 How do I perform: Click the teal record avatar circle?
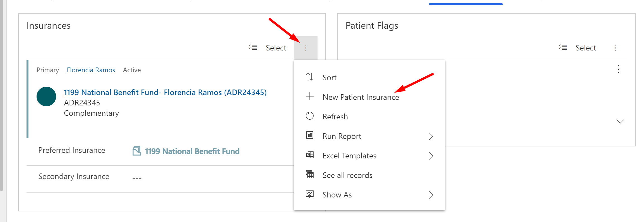click(x=46, y=96)
